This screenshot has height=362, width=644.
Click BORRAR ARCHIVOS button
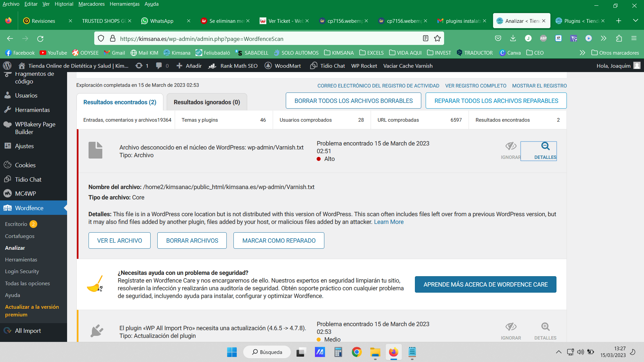192,240
